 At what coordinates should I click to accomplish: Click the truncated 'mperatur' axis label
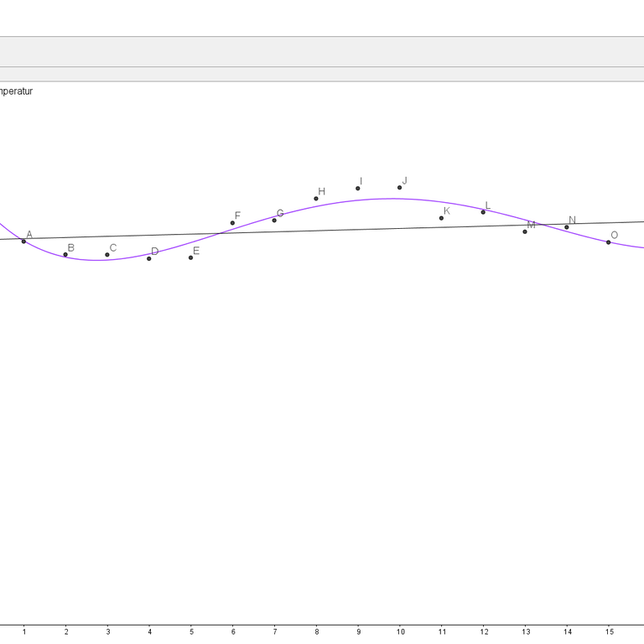[16, 91]
